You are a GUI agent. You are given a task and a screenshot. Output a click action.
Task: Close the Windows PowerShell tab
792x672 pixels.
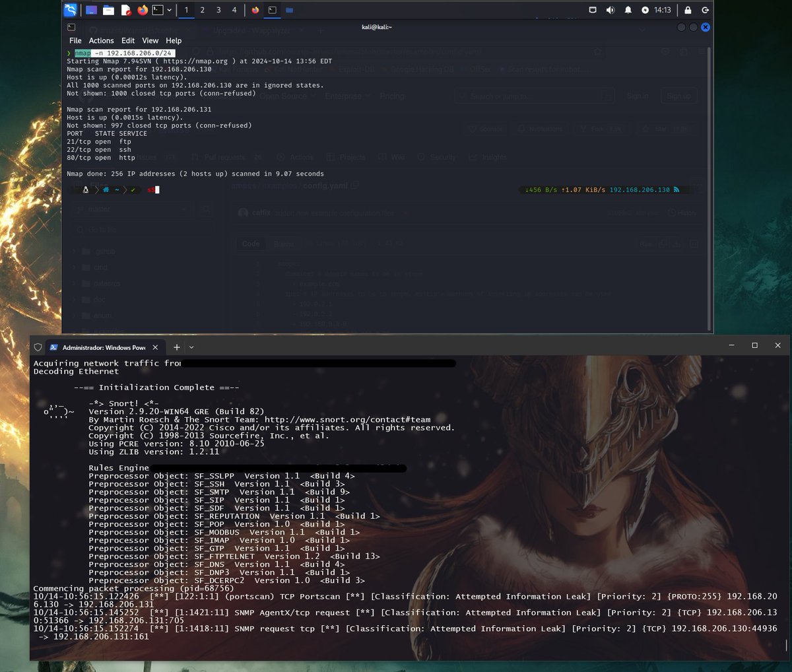click(155, 347)
